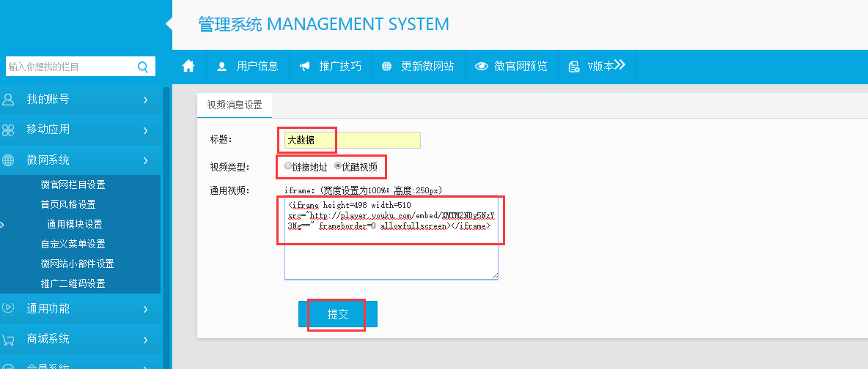Select the 优酷视频 radio button
Image resolution: width=868 pixels, height=369 pixels.
point(338,166)
